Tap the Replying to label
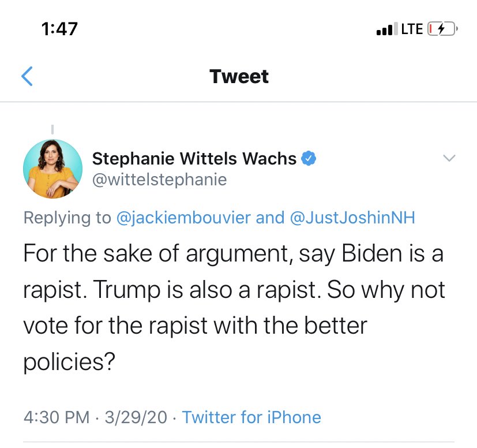Image resolution: width=477 pixels, height=448 pixels. point(67,218)
